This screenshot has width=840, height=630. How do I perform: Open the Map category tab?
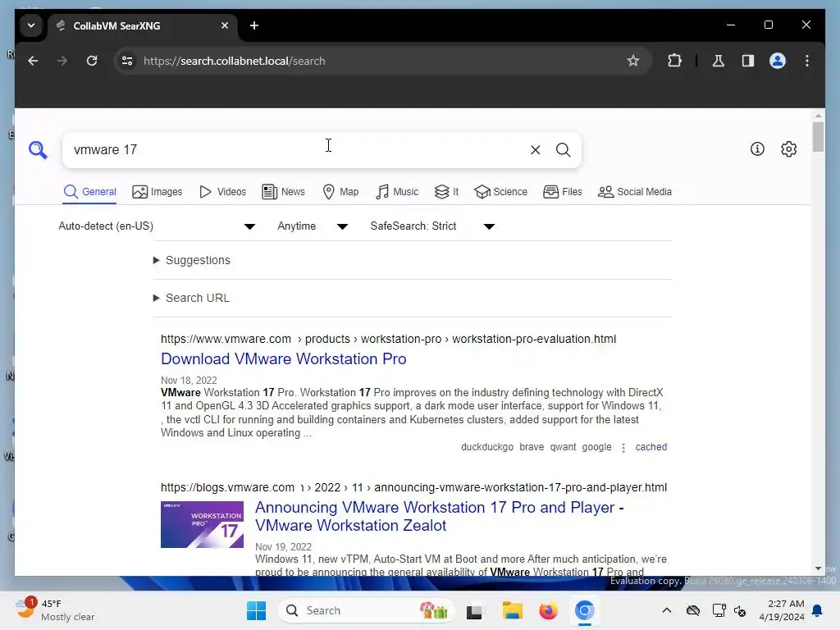340,192
